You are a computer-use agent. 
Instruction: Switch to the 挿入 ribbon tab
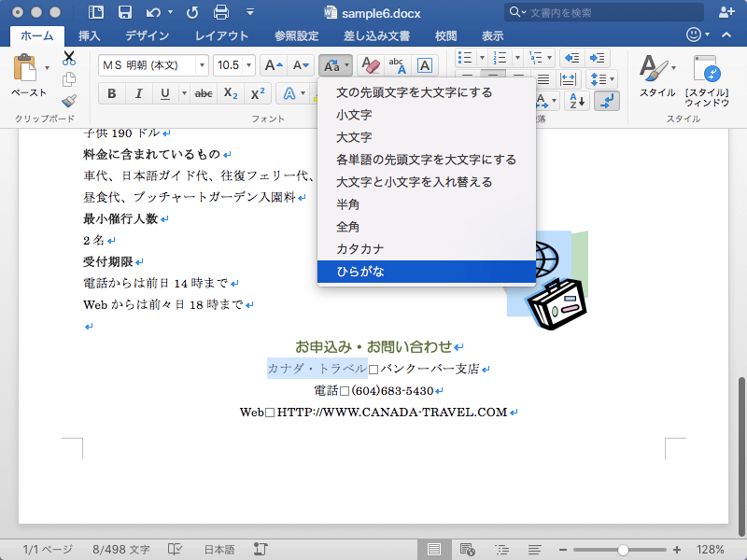[89, 35]
